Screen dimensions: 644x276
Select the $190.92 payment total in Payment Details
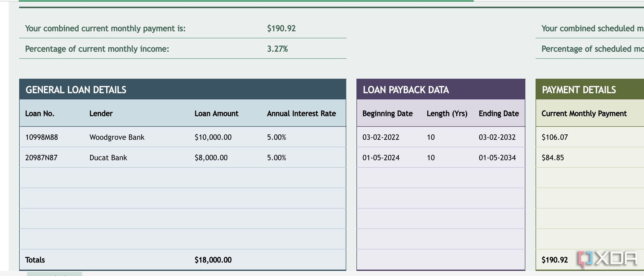tap(555, 260)
